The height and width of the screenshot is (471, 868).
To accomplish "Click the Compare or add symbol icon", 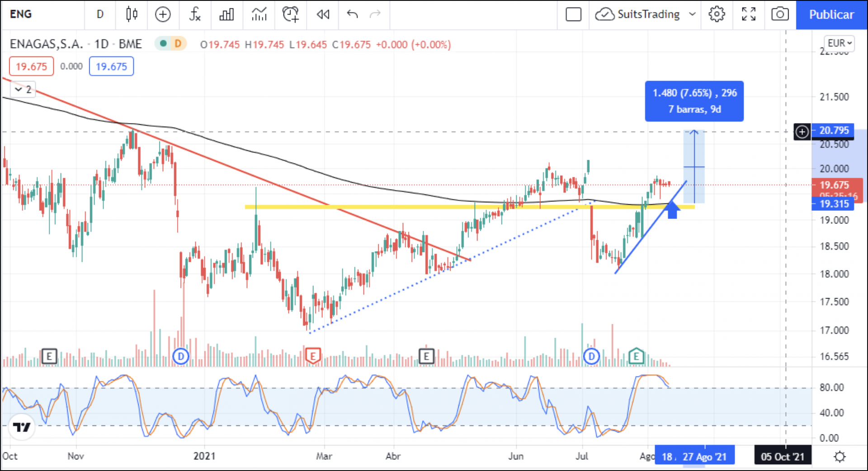I will point(163,14).
